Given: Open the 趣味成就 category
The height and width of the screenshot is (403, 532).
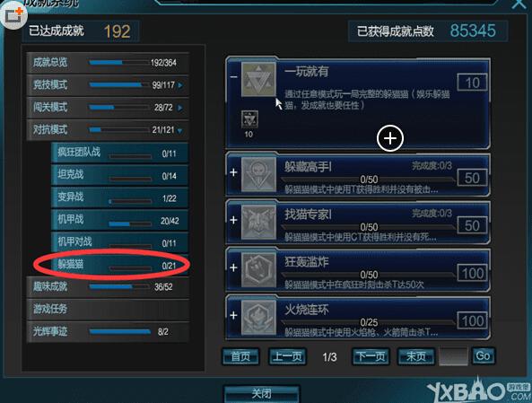Looking at the screenshot, I should pyautogui.click(x=108, y=286).
